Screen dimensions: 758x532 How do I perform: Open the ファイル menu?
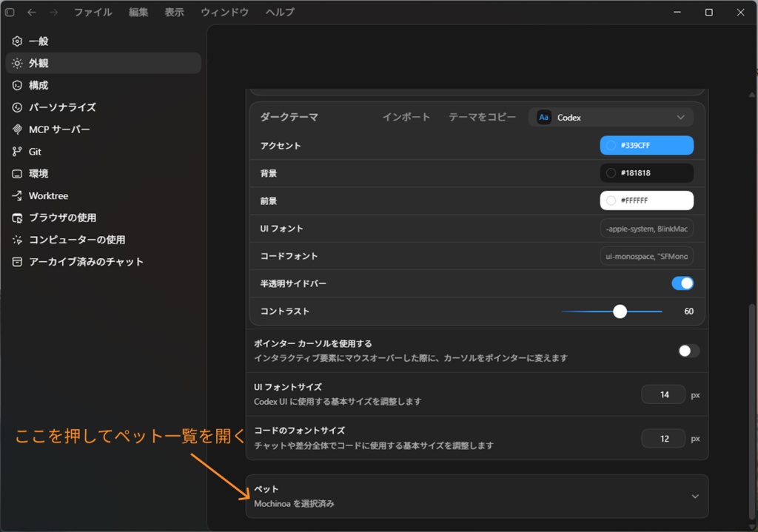click(93, 12)
